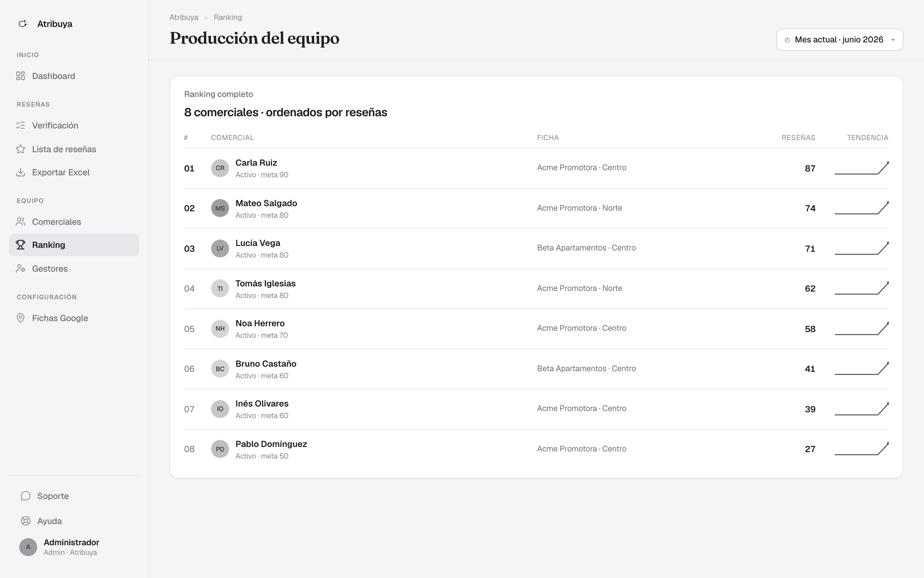Go to Verificación in the sidebar
Viewport: 924px width, 578px height.
click(74, 125)
